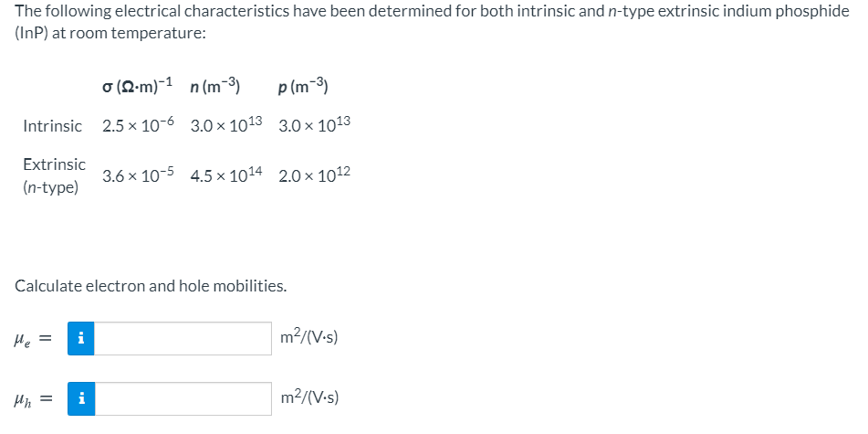Focus the hole mobility μh answer field
Image resolution: width=868 pixels, height=434 pixels.
coord(183,398)
